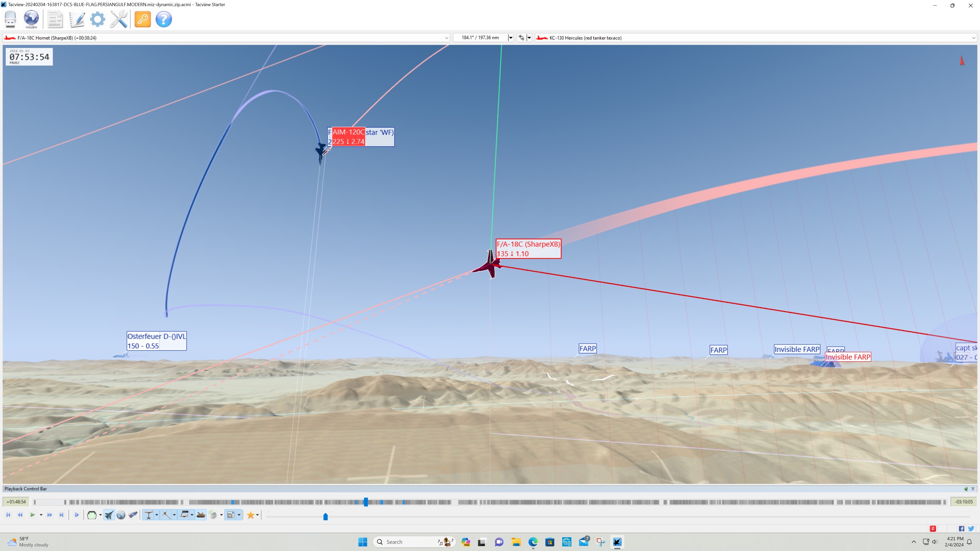Screen dimensions: 980x551
Task: Expand the KC-130 Hercules target dropdown
Action: pyautogui.click(x=973, y=38)
